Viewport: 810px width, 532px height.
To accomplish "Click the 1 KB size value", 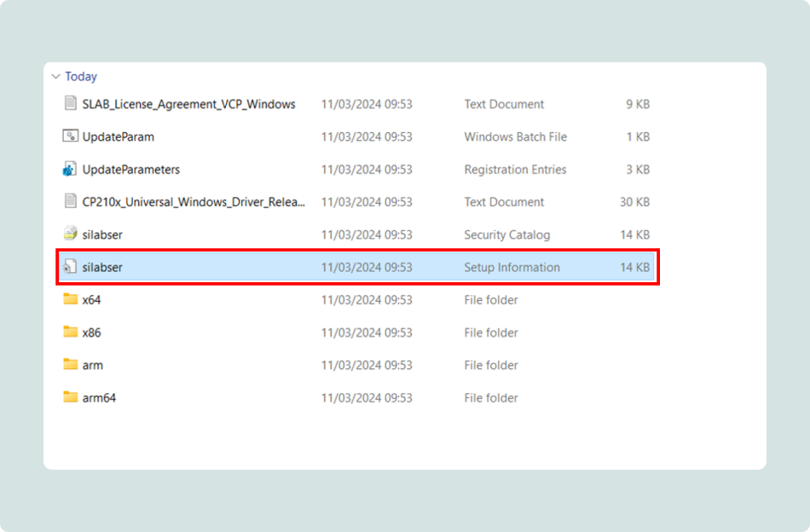I will tap(638, 137).
